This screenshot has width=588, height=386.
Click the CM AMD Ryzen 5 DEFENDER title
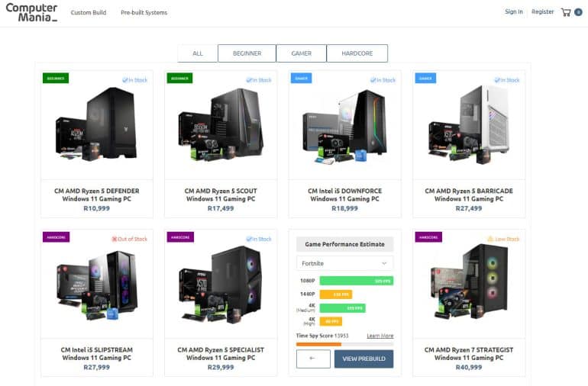[x=97, y=195]
